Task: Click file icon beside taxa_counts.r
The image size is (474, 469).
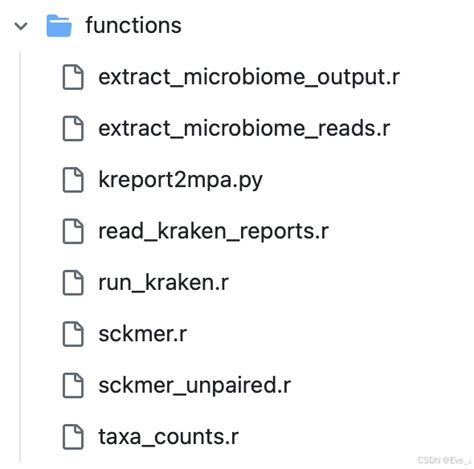Action: tap(73, 437)
